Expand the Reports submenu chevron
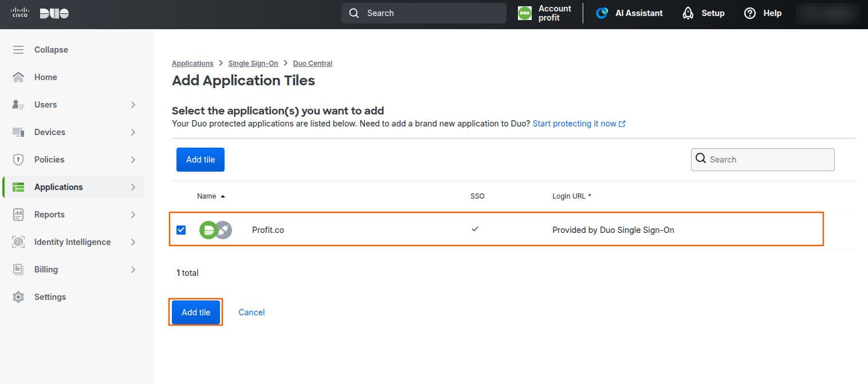The width and height of the screenshot is (868, 384). tap(133, 215)
